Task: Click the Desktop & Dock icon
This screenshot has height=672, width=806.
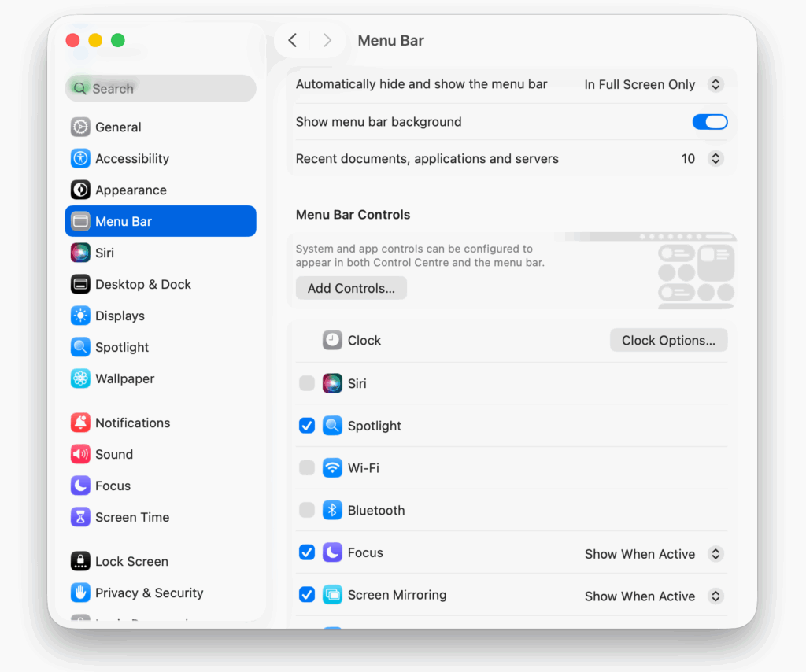Action: pos(80,284)
